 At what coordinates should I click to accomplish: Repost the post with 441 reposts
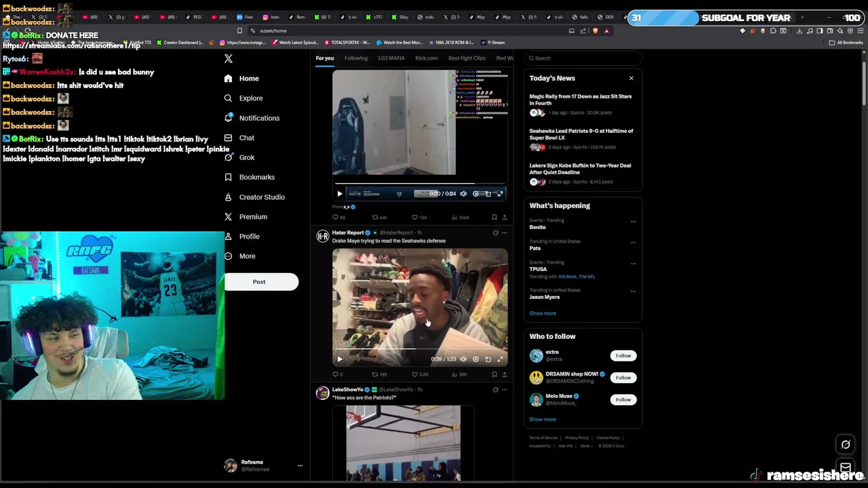379,218
